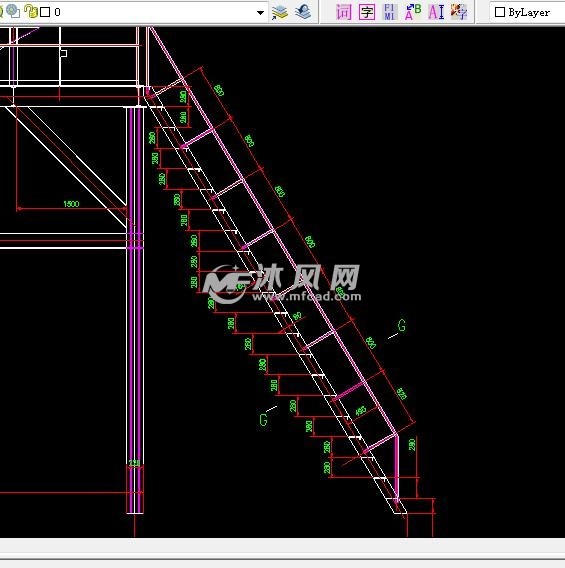Select the 1500 dimension text
This screenshot has width=565, height=568.
point(71,204)
